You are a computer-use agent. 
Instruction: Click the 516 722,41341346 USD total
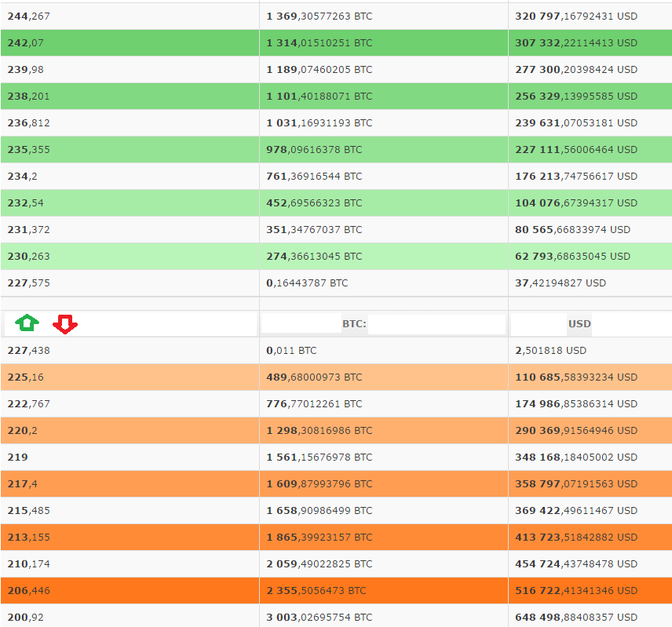(576, 591)
